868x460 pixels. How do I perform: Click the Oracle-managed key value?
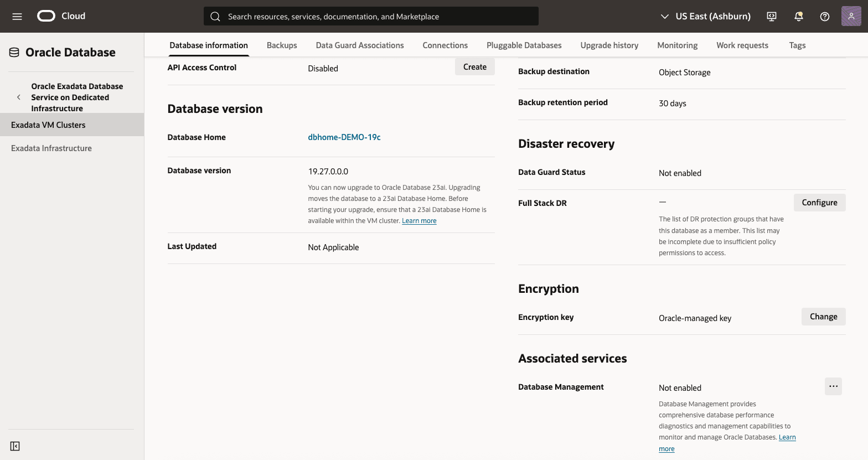coord(695,318)
